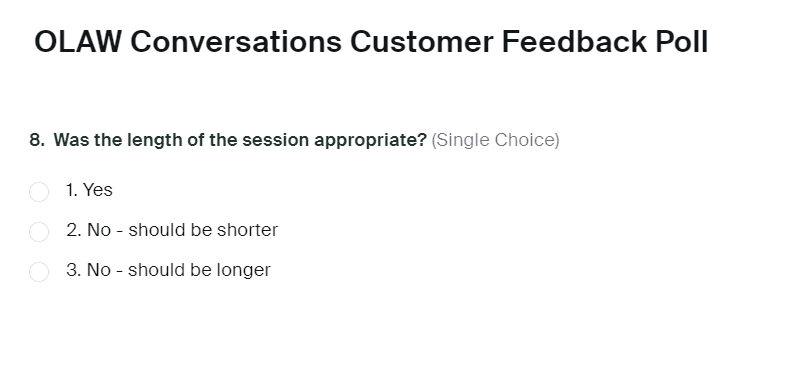
Task: Click the word "longer" in option 3
Action: click(244, 270)
